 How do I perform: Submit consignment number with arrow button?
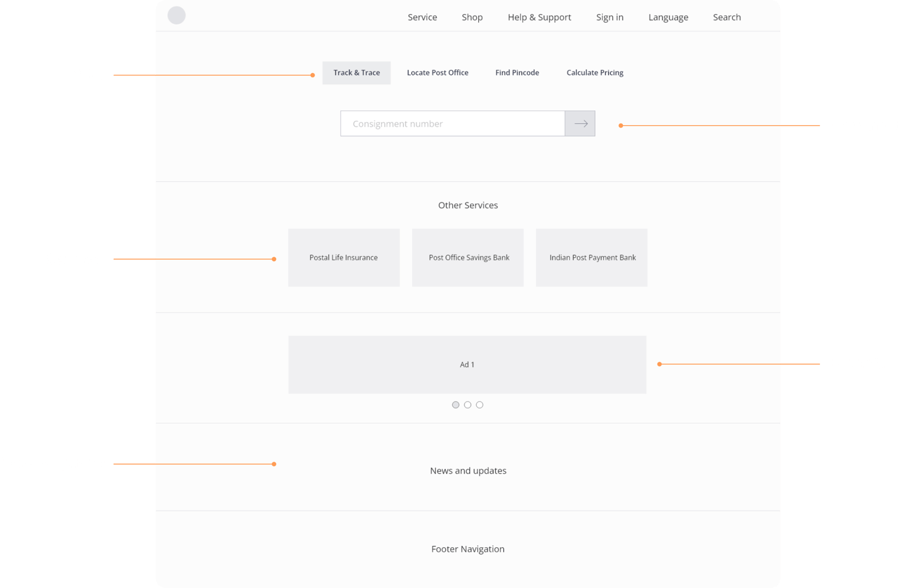[580, 123]
